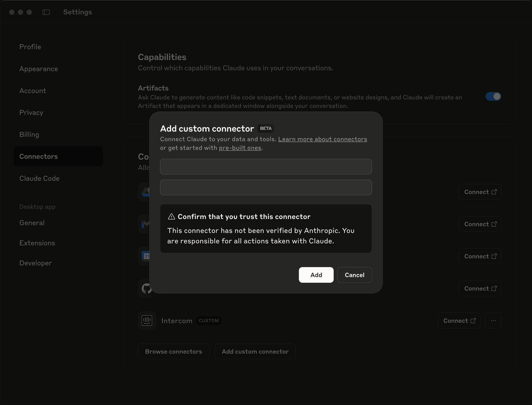532x405 pixels.
Task: Disable the Artifacts capability toggle
Action: 493,97
